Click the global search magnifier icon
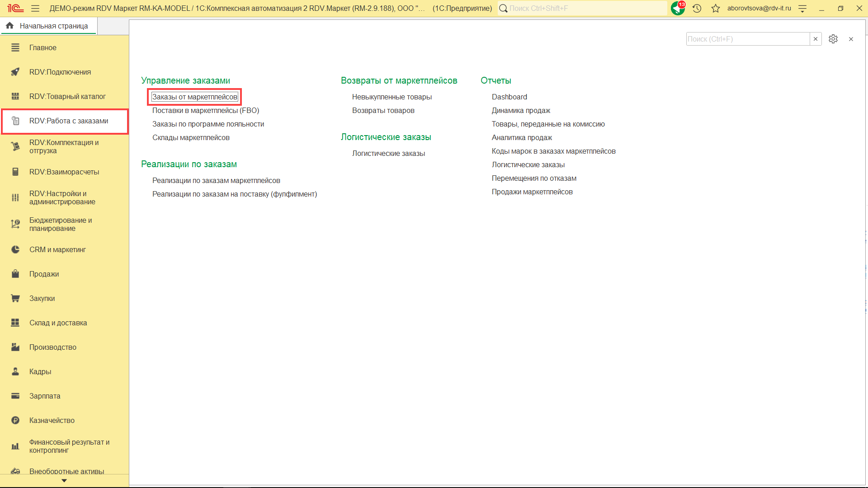 (503, 8)
